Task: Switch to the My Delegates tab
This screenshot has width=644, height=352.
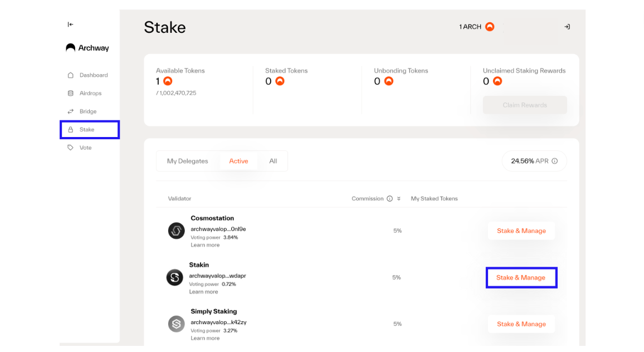Action: (187, 161)
